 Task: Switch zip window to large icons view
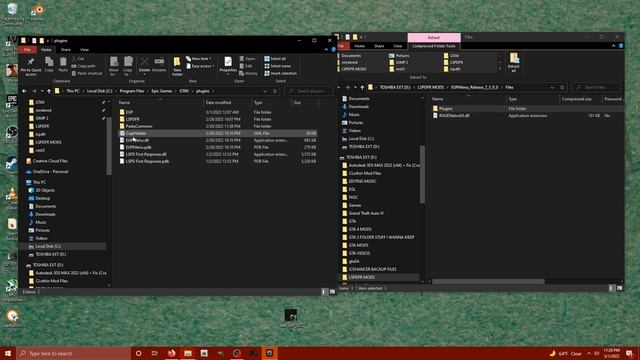pyautogui.click(x=619, y=288)
